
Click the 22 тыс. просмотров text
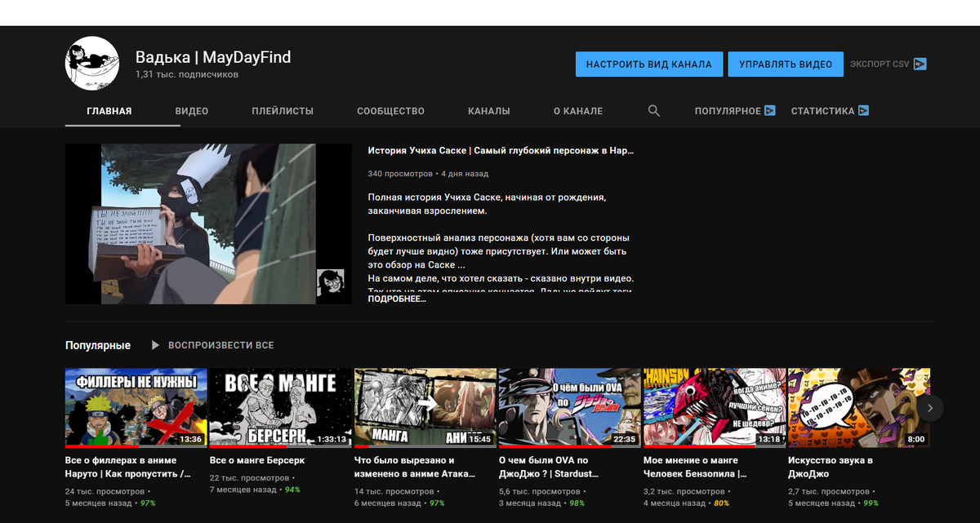[x=248, y=478]
